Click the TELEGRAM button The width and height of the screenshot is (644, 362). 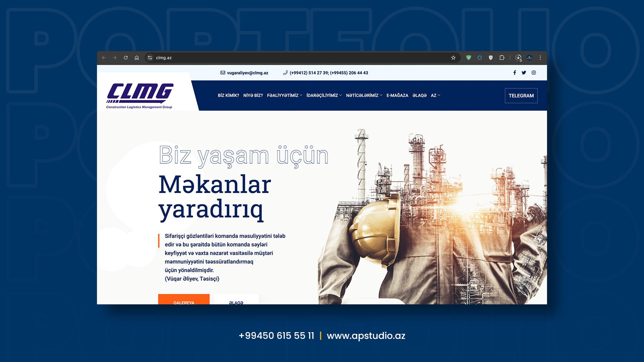tap(521, 96)
